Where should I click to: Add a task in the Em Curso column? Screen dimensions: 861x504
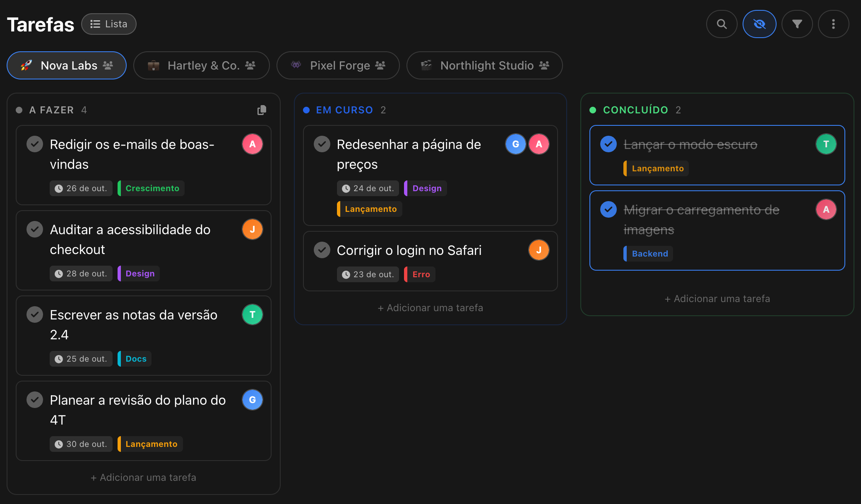(x=430, y=308)
